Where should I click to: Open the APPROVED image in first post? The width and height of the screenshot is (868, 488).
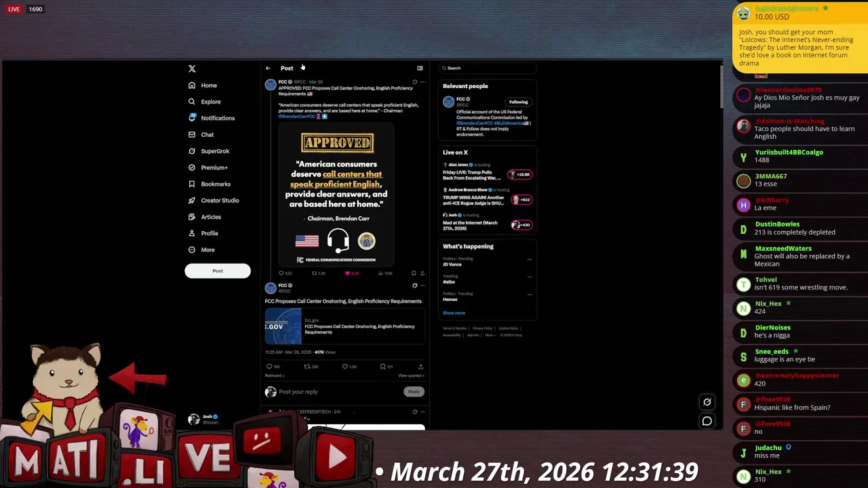click(x=338, y=195)
